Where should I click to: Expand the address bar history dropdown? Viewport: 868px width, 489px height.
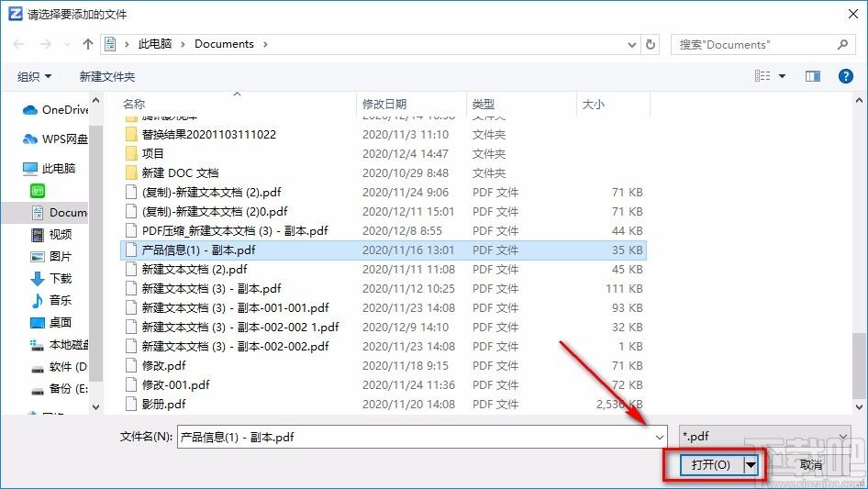tap(631, 45)
